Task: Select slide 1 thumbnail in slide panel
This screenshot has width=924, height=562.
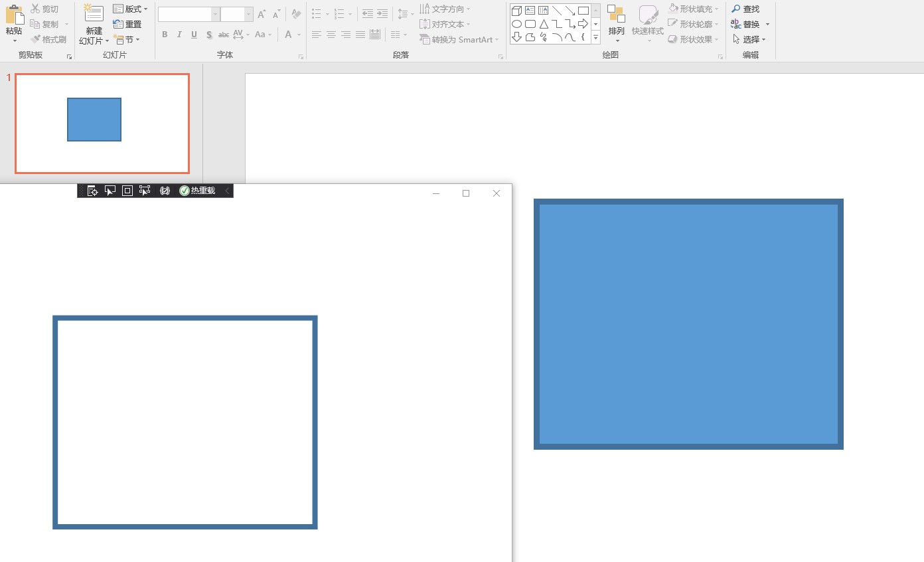Action: pyautogui.click(x=102, y=124)
